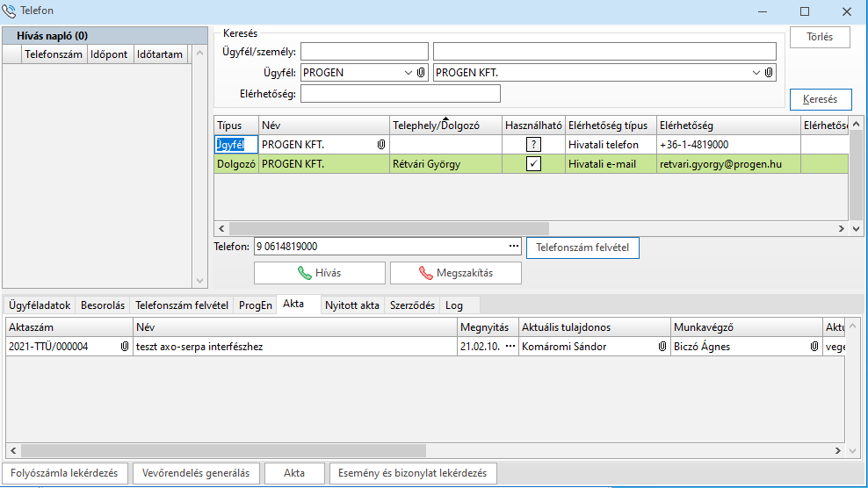Open the Telefonszám felvétel tab
Viewport: 868px width, 488px height.
(182, 305)
